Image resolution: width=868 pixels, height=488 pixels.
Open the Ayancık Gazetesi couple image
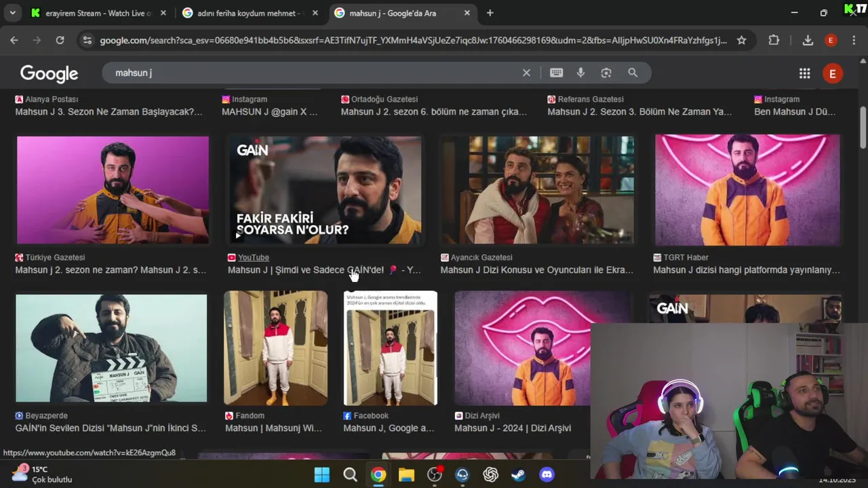pyautogui.click(x=538, y=190)
